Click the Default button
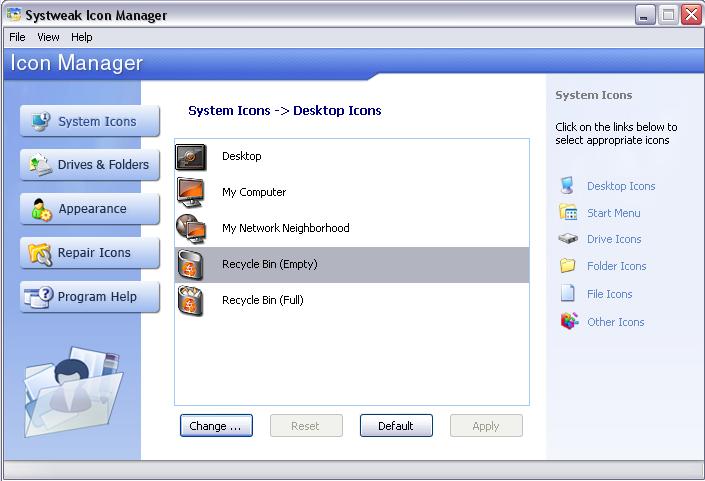Viewport: 705px width, 481px height. 396,426
